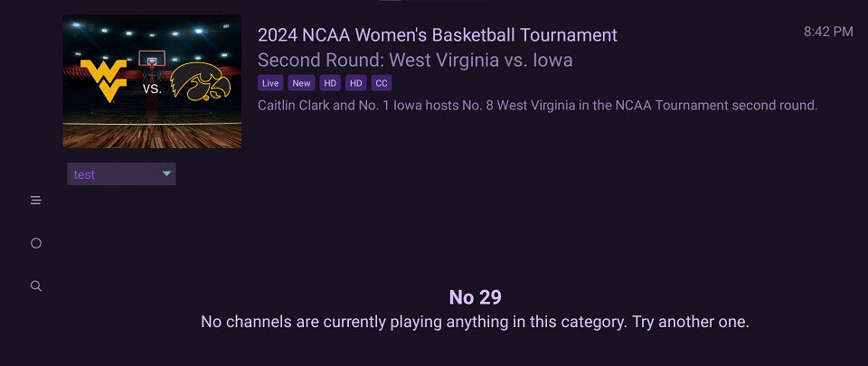Click the New badge
This screenshot has height=366, width=868.
pyautogui.click(x=301, y=83)
